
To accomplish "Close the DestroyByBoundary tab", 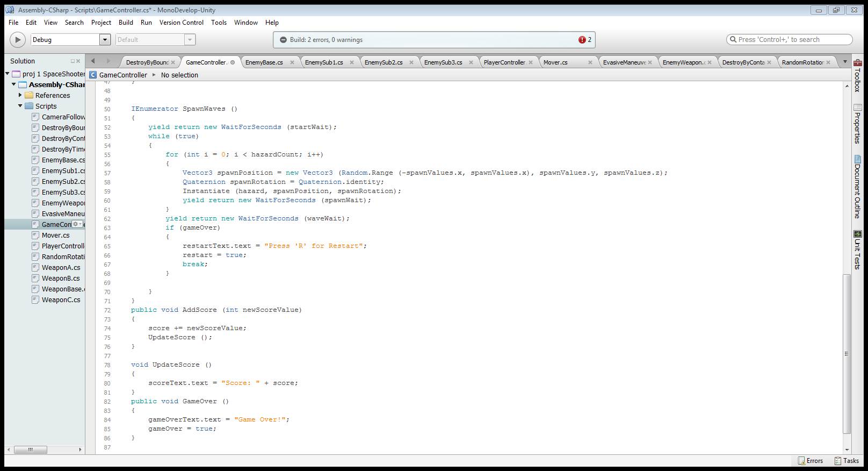I will click(x=173, y=62).
